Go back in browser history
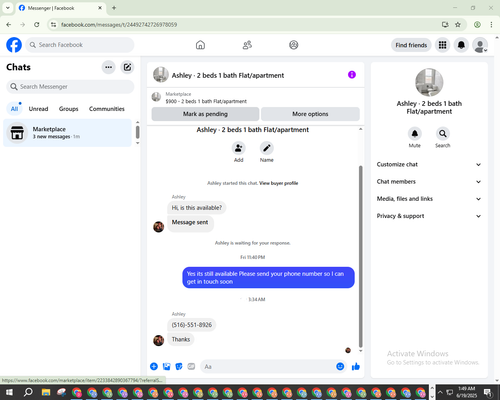Viewport: 500px width, 400px height. 9,24
